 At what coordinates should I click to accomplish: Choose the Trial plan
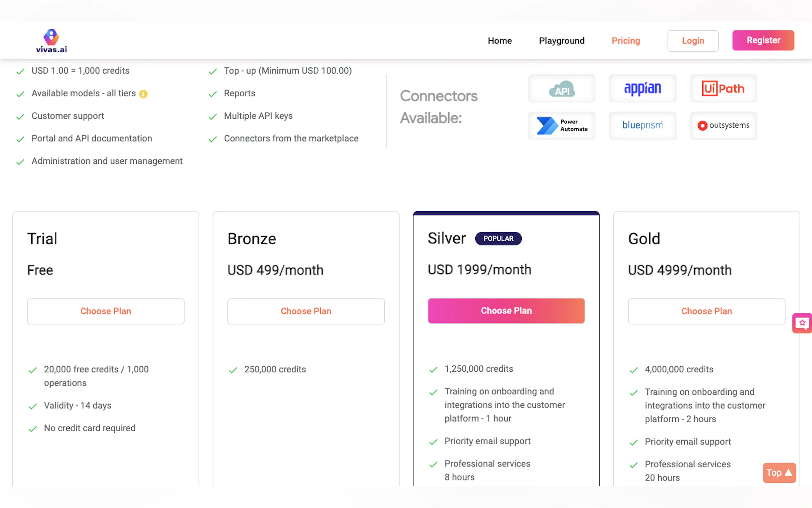[x=106, y=311]
